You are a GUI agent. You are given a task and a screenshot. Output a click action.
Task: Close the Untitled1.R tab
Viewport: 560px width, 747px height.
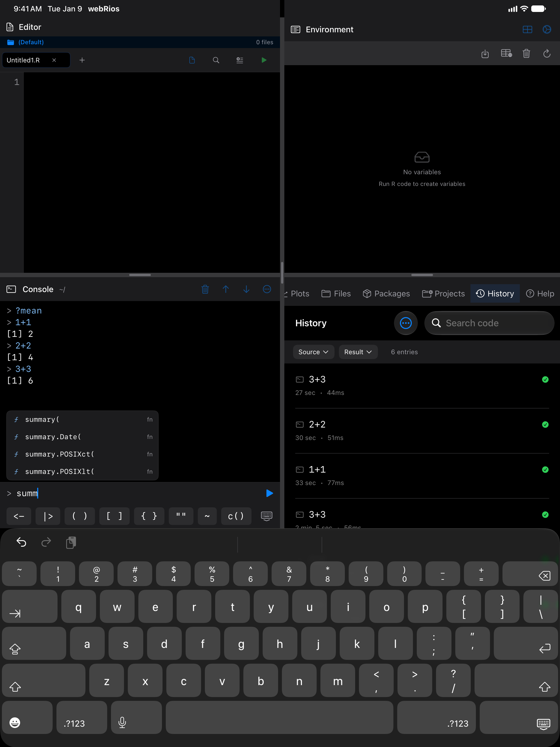(54, 60)
